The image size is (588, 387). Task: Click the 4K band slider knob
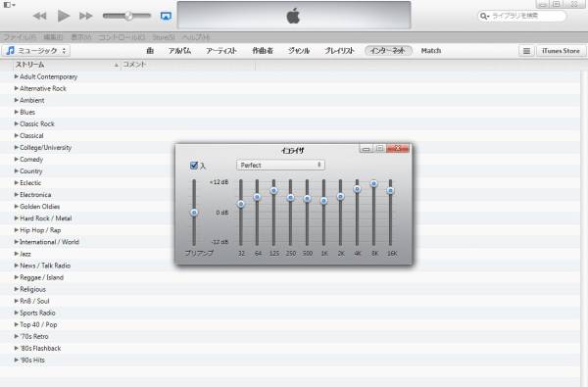coord(357,189)
